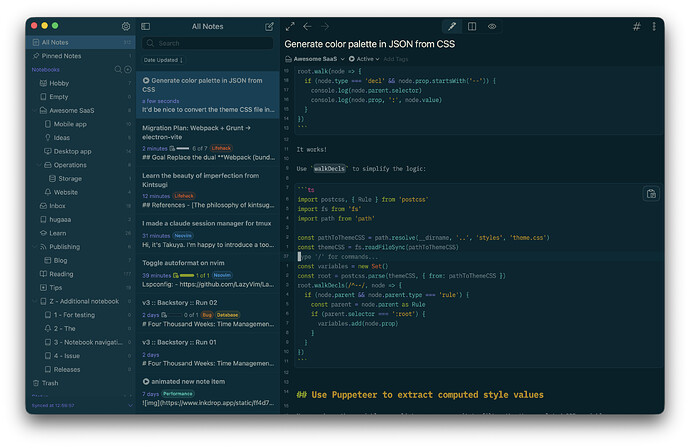Open the Date Updated sort dropdown

point(163,60)
